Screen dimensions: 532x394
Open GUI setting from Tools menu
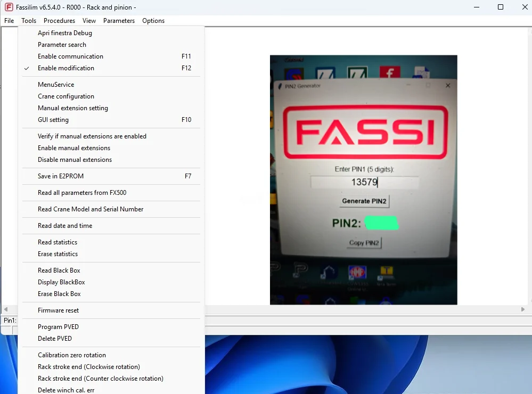click(x=53, y=120)
